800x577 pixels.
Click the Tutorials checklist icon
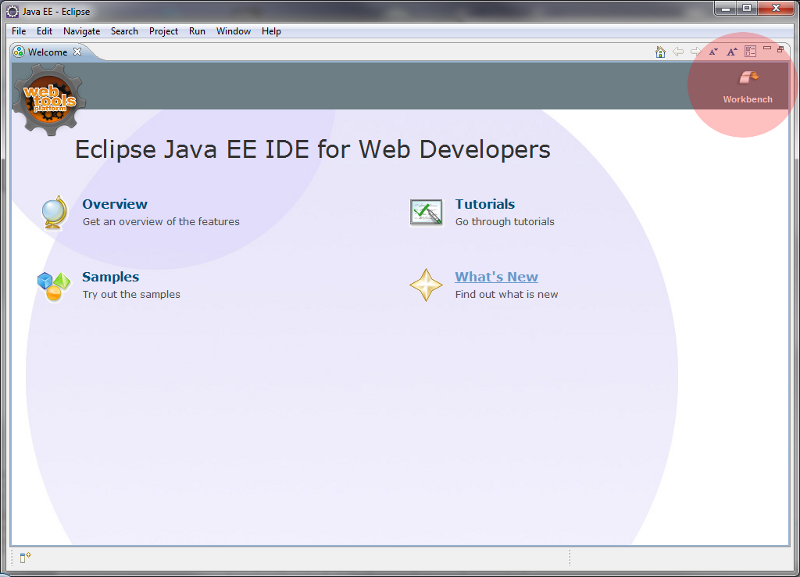pyautogui.click(x=426, y=212)
